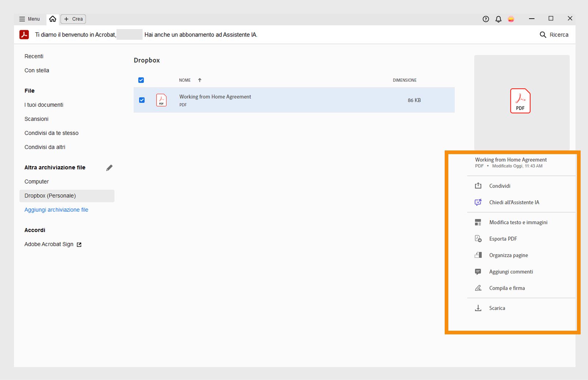This screenshot has height=380, width=588.
Task: Click the Condividi share icon
Action: coord(478,186)
